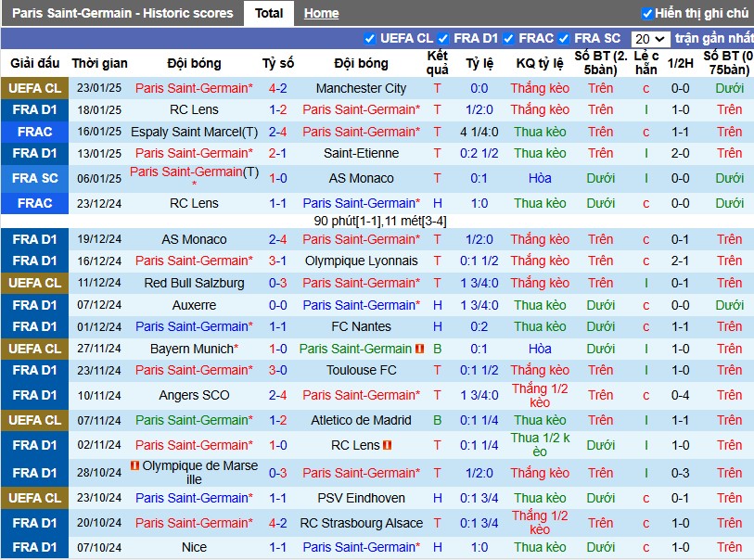Click half-time score 0-3 in Marseille row
Viewport: 754px width, 560px height.
pos(681,473)
